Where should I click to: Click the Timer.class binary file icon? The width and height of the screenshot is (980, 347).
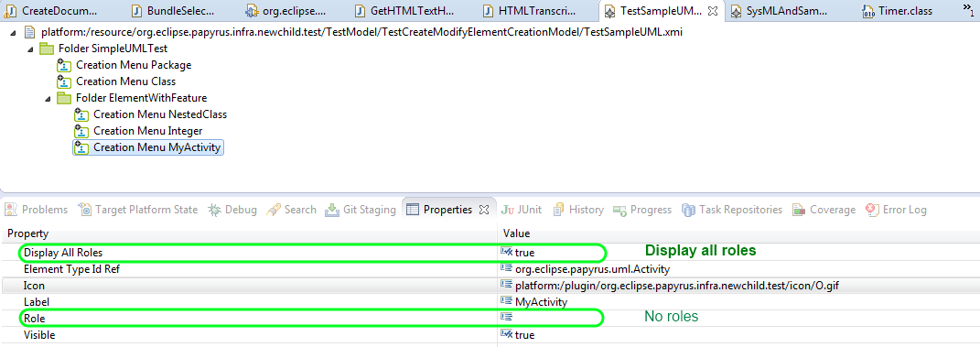click(868, 11)
